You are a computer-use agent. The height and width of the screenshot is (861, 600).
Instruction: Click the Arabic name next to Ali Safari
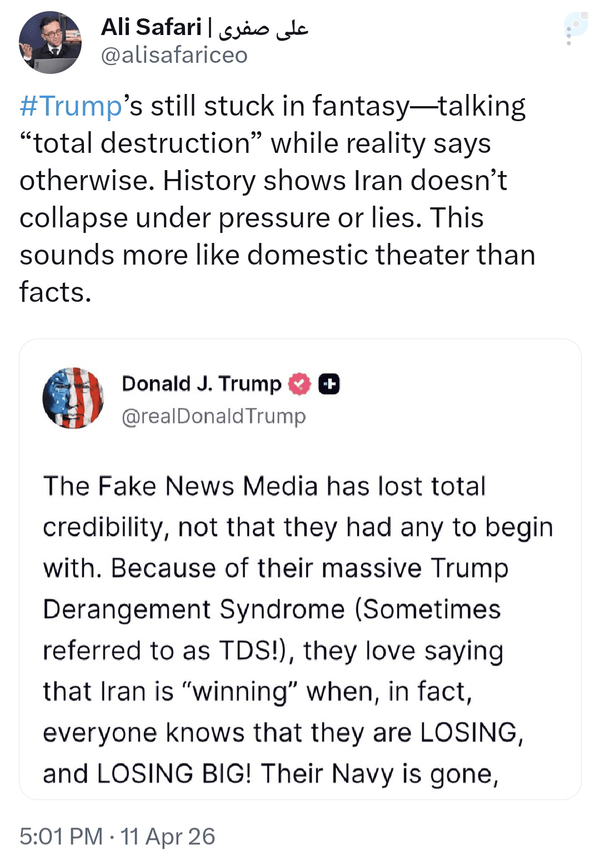tap(263, 27)
